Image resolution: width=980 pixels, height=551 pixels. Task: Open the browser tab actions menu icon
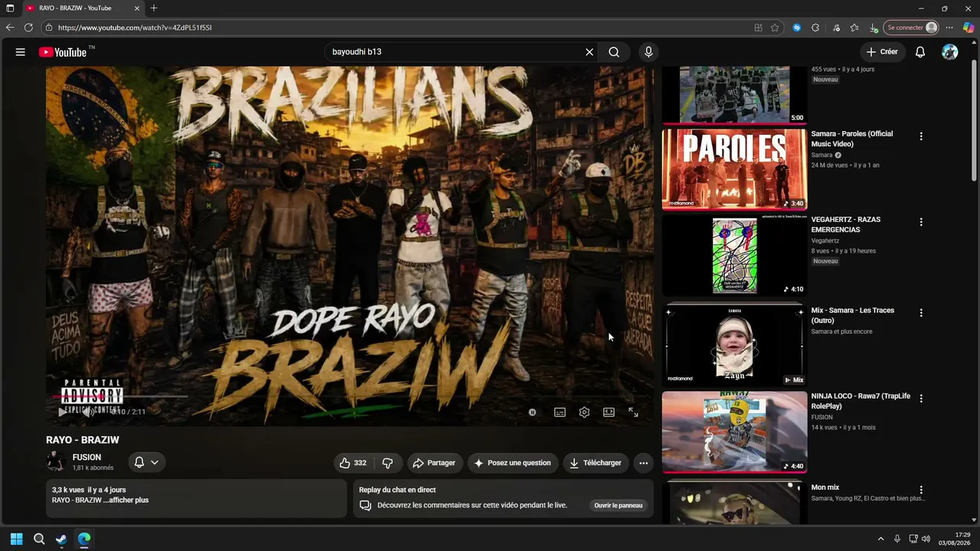click(x=10, y=8)
